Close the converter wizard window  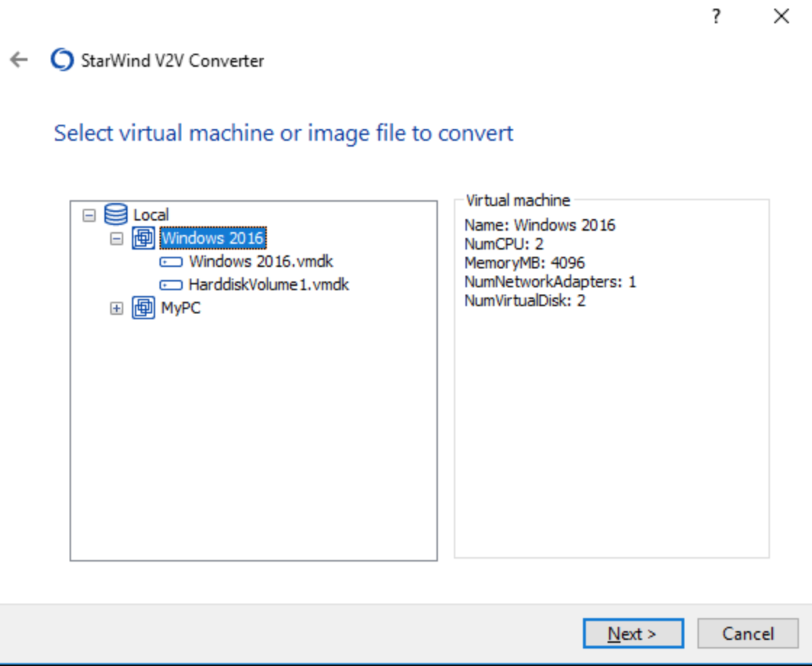[x=781, y=17]
